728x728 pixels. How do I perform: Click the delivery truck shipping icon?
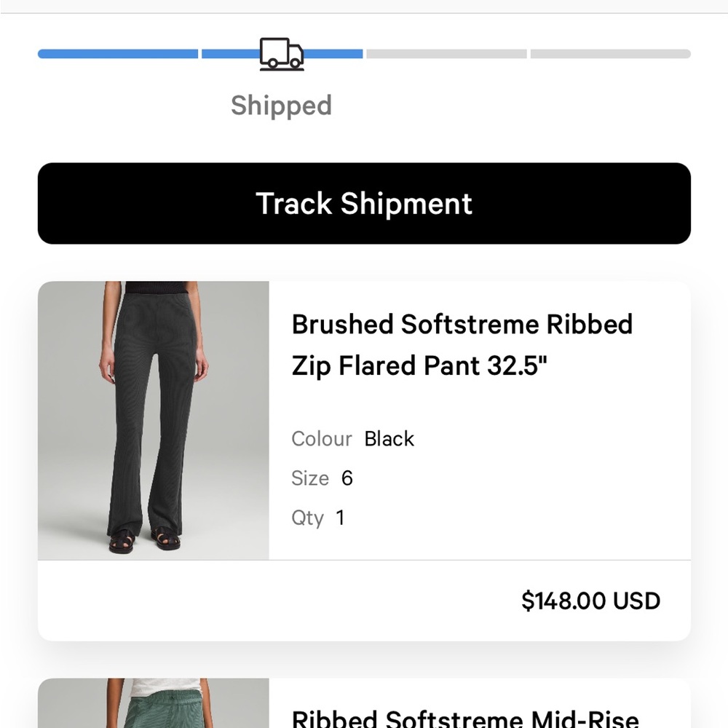(x=281, y=53)
